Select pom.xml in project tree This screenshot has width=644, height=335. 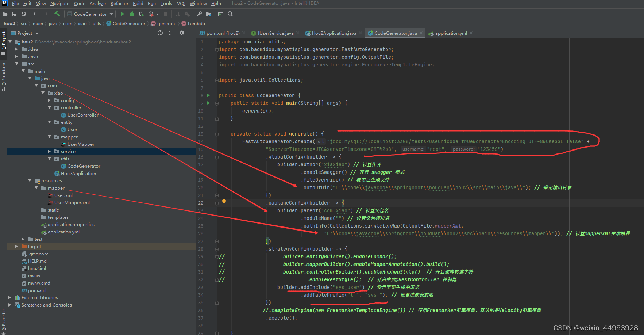pos(37,290)
